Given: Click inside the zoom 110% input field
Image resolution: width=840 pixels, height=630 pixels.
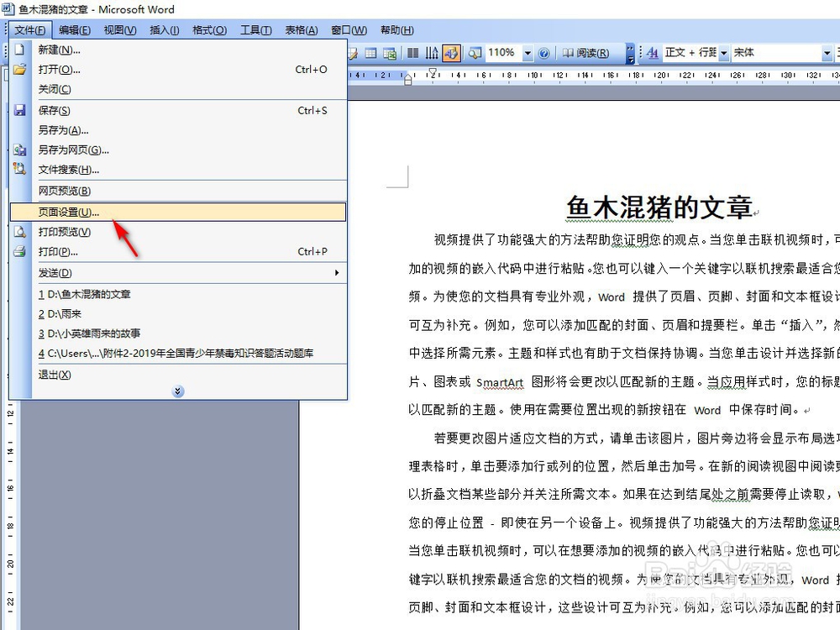Looking at the screenshot, I should [x=502, y=53].
